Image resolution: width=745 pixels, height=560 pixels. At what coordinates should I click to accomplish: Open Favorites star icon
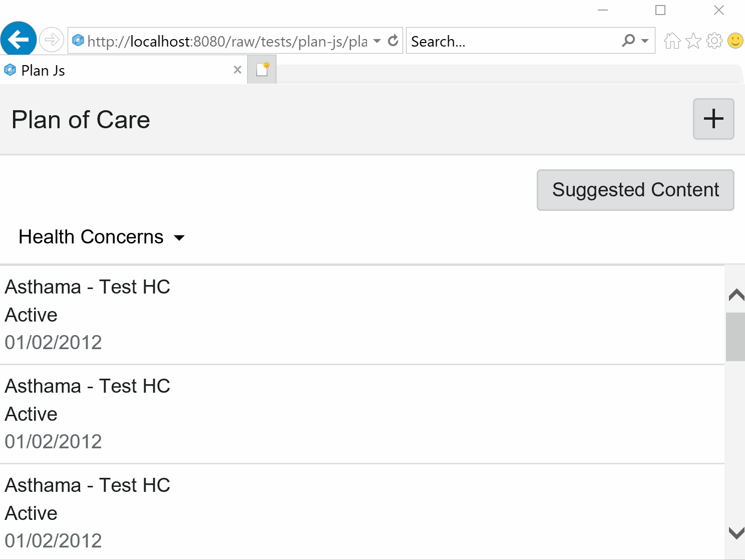(x=693, y=41)
